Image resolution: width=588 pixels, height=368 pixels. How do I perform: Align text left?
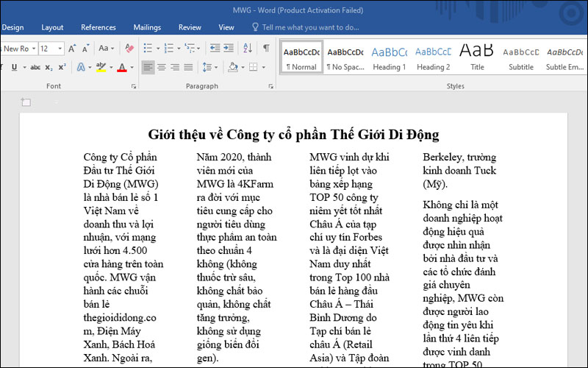[x=148, y=67]
